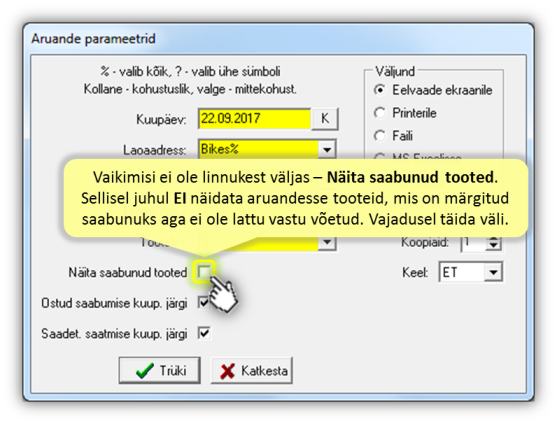Image resolution: width=557 pixels, height=424 pixels.
Task: Open the dropdown arrow left of Koopiaid
Action: pos(327,242)
